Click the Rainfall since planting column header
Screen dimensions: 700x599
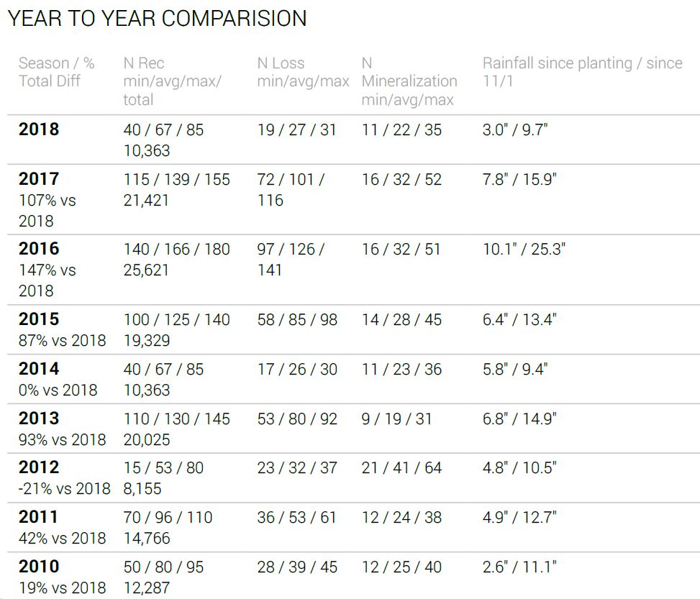point(583,72)
